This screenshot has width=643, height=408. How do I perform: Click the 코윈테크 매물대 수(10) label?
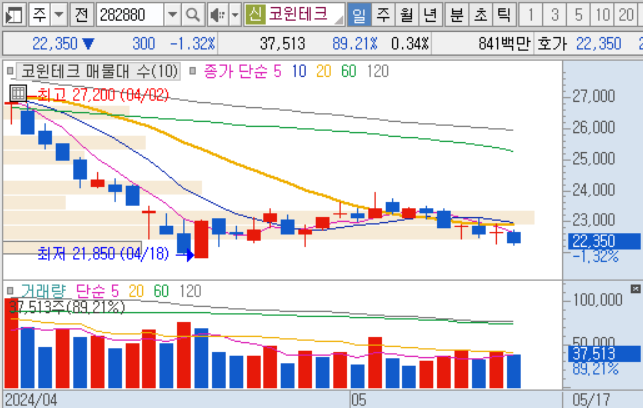point(99,71)
